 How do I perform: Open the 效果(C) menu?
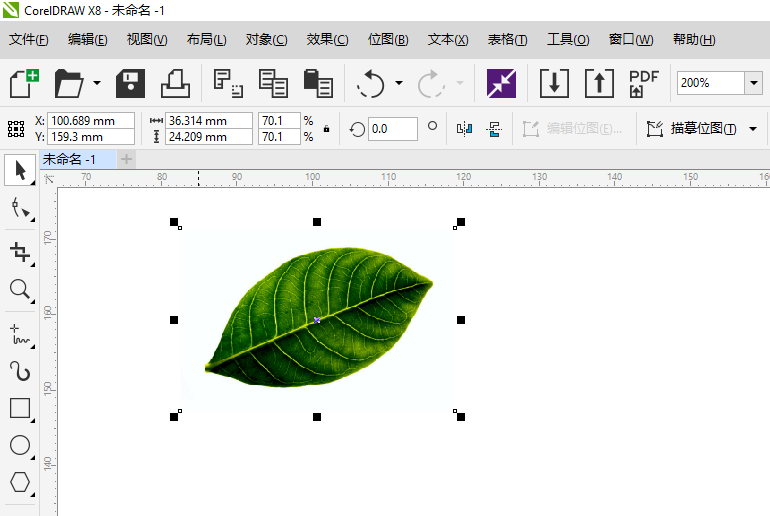tap(327, 40)
